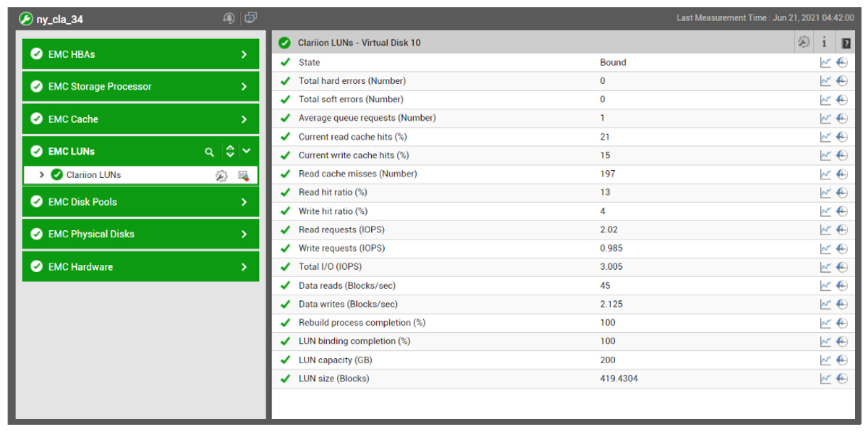Image resolution: width=868 pixels, height=432 pixels.
Task: Click the alarm bell icon in the title bar
Action: click(229, 18)
